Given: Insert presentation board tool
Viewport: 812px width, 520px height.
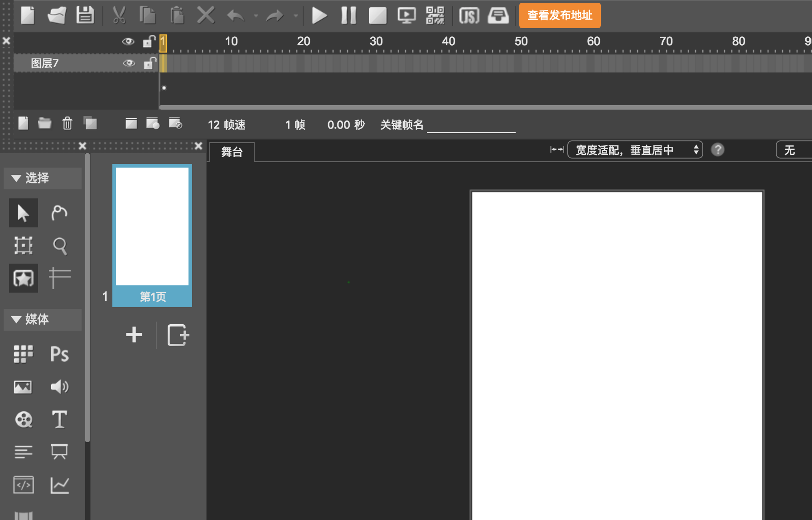Looking at the screenshot, I should click(x=59, y=452).
